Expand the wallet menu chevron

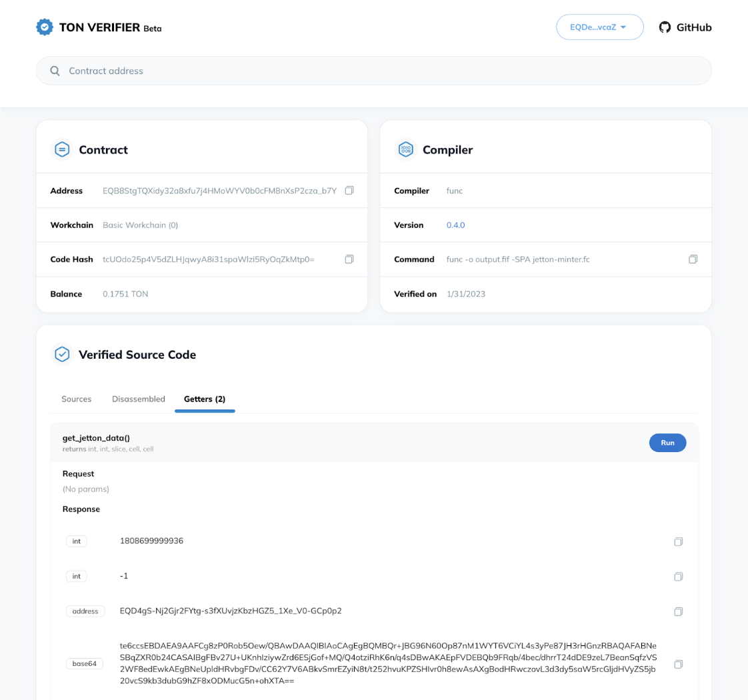pos(623,27)
